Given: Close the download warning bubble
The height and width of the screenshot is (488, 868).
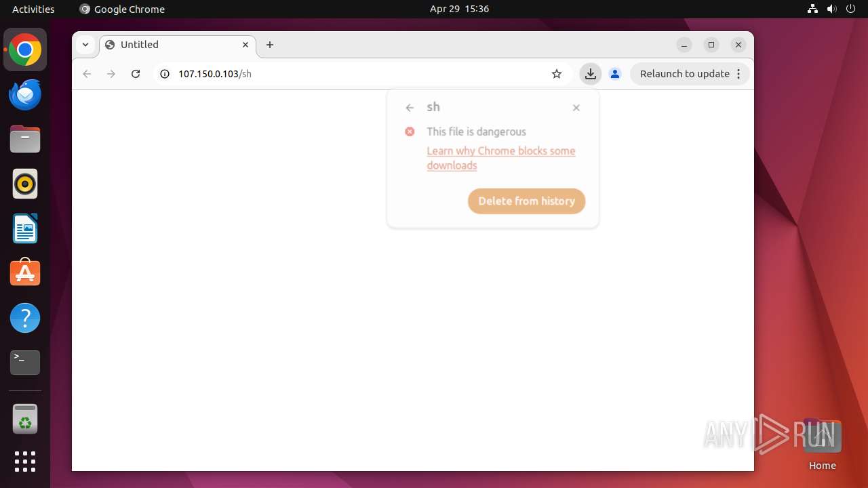Looking at the screenshot, I should pos(576,108).
